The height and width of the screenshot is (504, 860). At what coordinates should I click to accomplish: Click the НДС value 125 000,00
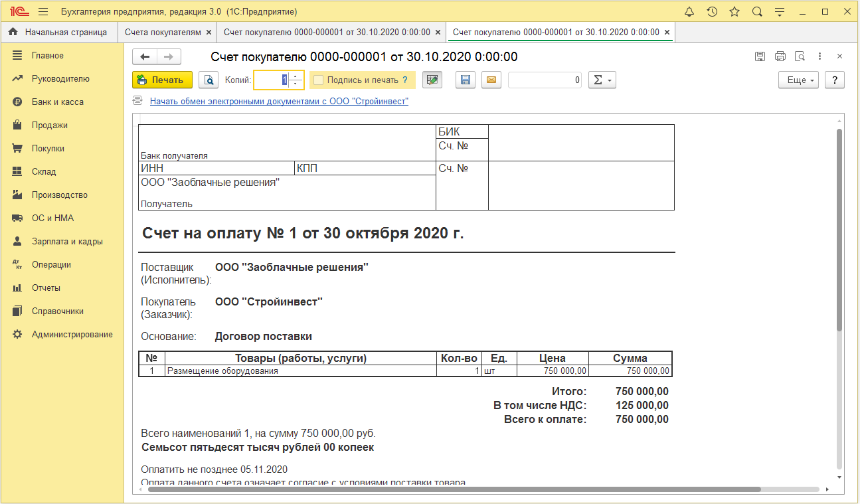pos(642,406)
